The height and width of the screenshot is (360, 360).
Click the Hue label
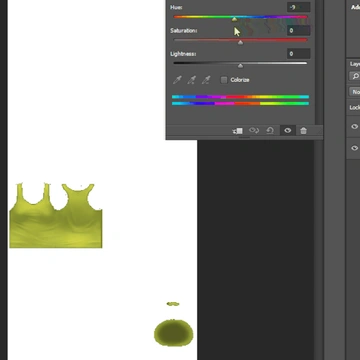pos(176,7)
